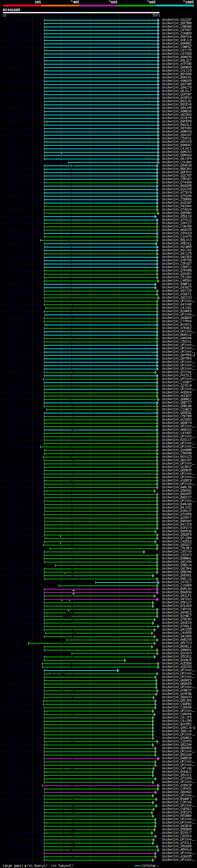This screenshot has width=197, height=868.
Task: Select the UniRef100_C6TGC7 label
Action: tap(177, 582)
